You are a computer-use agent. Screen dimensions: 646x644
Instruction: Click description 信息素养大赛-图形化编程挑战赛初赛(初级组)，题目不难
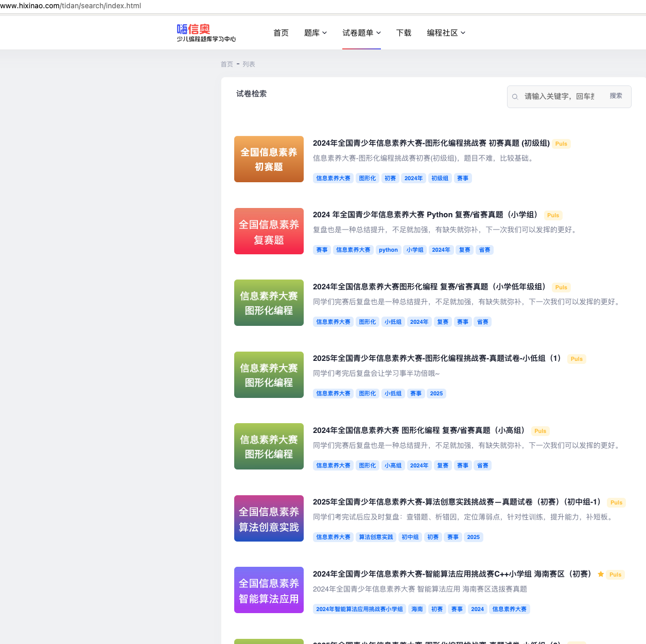[425, 158]
